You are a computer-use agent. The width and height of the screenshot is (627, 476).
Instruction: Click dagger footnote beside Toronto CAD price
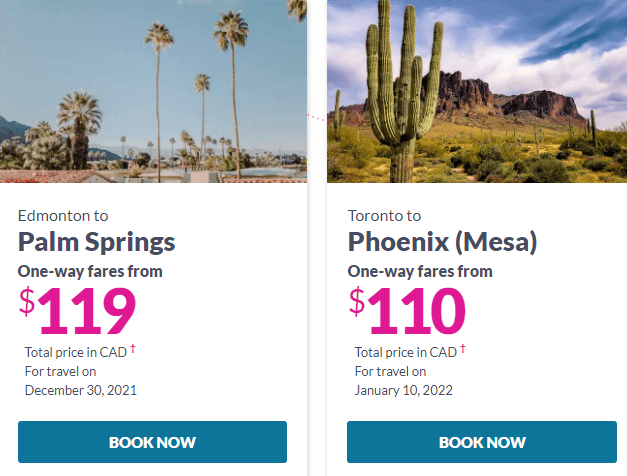[x=463, y=349]
